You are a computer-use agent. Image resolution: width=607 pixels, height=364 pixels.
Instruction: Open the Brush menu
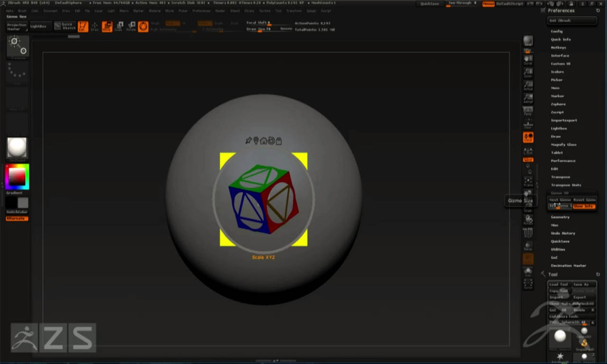tap(22, 10)
